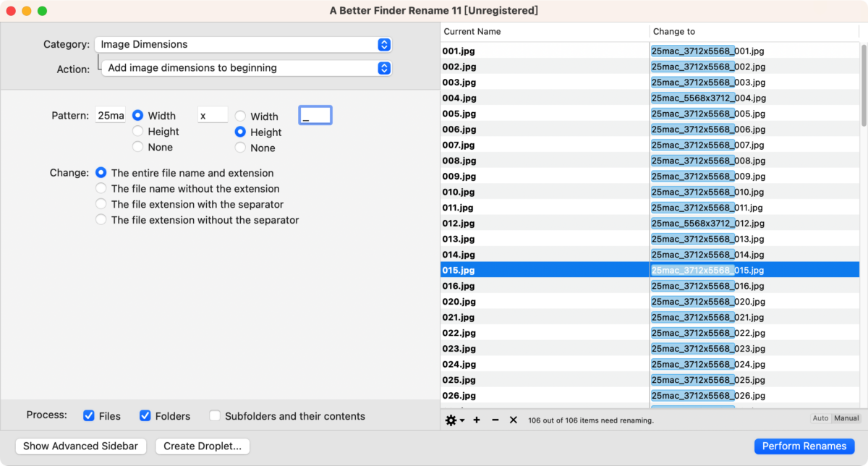Uncheck the Files checkbox

(x=89, y=416)
